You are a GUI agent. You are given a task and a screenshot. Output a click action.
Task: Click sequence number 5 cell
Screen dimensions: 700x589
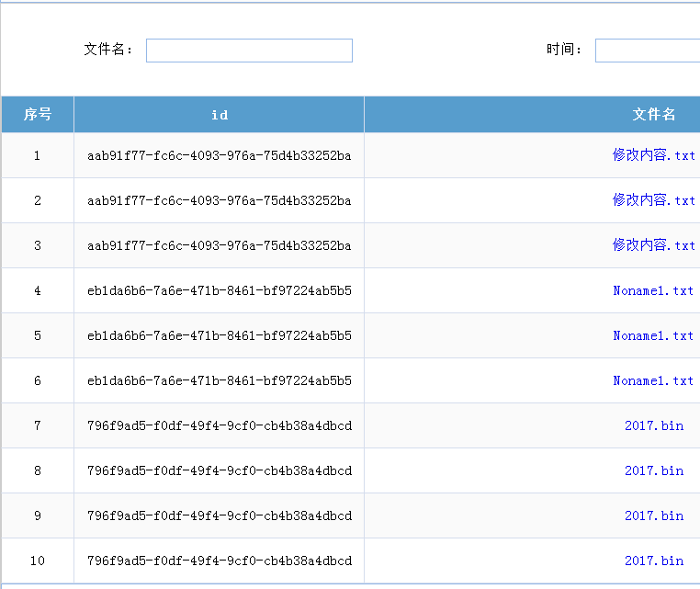38,335
